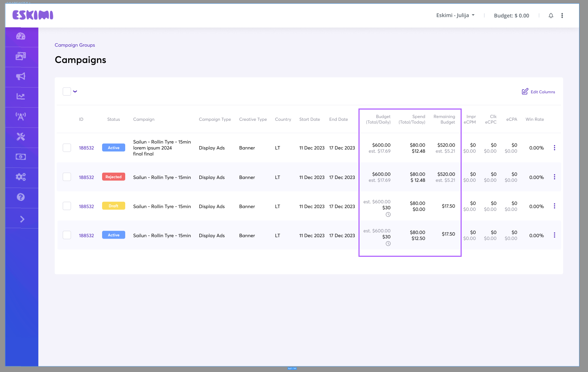Open the notifications bell
This screenshot has width=588, height=372.
click(551, 16)
